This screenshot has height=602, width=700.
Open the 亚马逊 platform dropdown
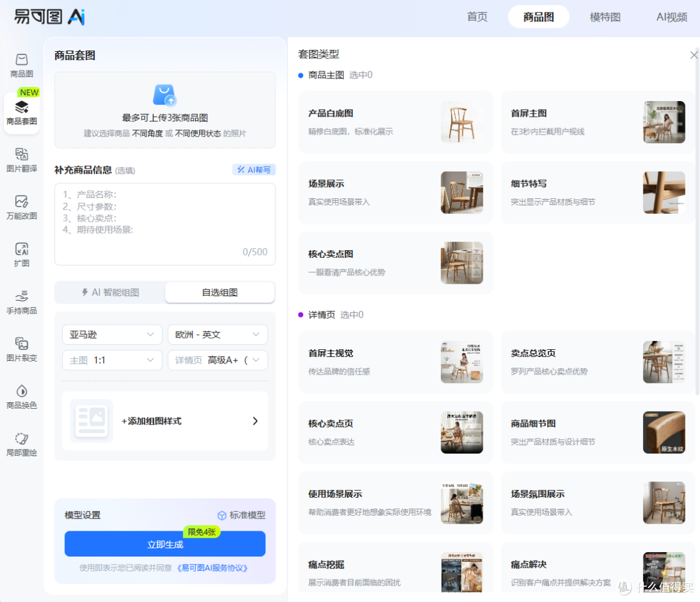tap(111, 334)
